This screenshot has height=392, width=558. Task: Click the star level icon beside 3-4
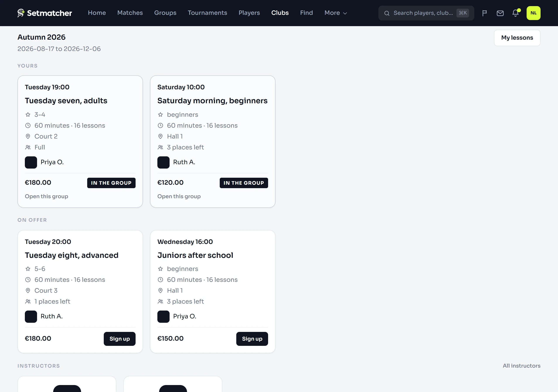pyautogui.click(x=28, y=115)
